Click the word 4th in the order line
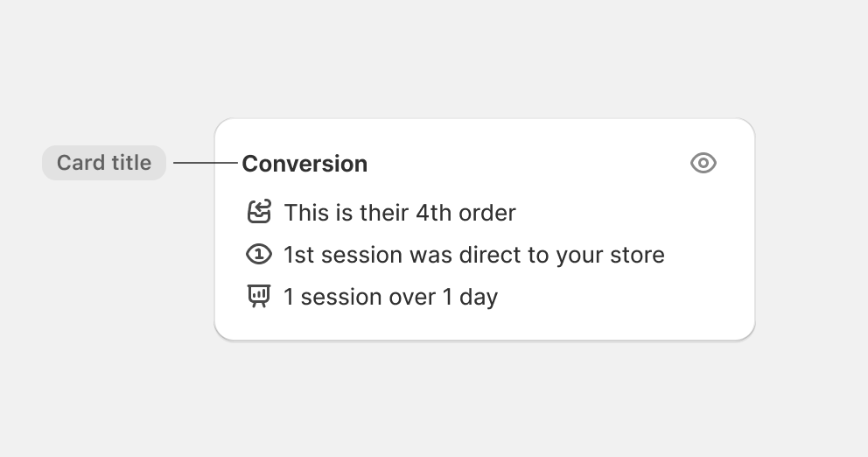This screenshot has width=868, height=457. coord(433,213)
